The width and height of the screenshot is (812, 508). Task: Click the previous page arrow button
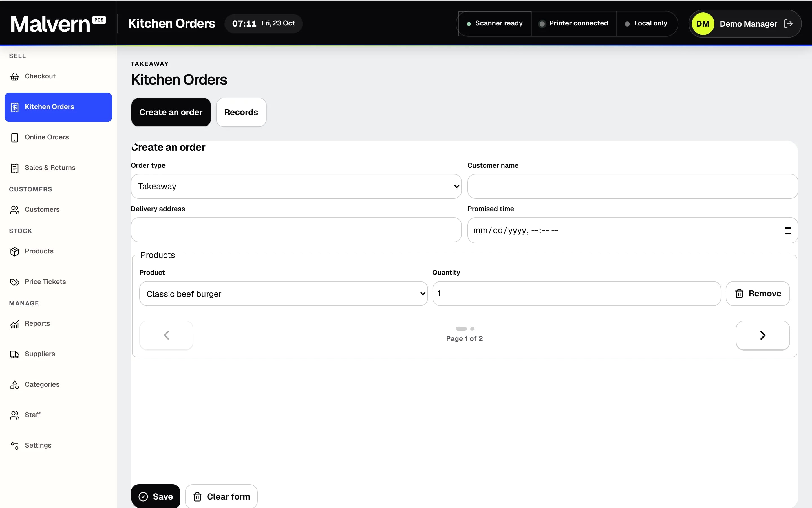[x=166, y=335]
